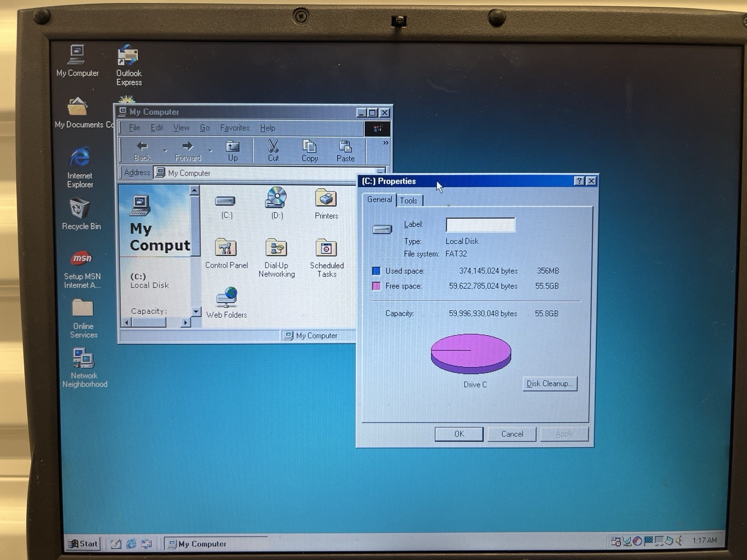Open the View menu
Screen dimensions: 747x560
[181, 128]
